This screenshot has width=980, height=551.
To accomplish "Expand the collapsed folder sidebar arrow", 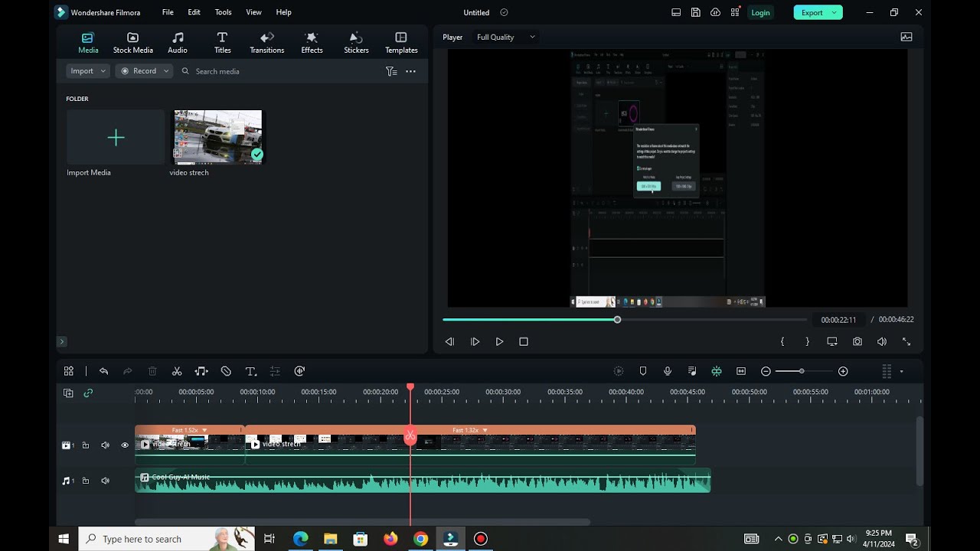I will pyautogui.click(x=62, y=341).
